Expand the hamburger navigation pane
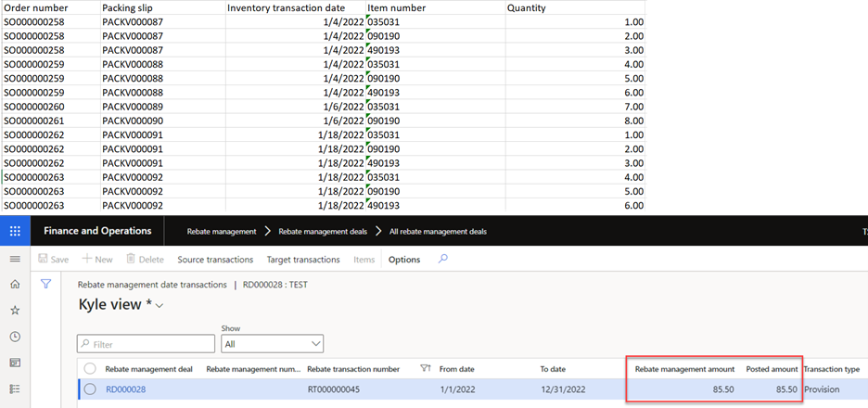The height and width of the screenshot is (408, 868). (x=15, y=260)
